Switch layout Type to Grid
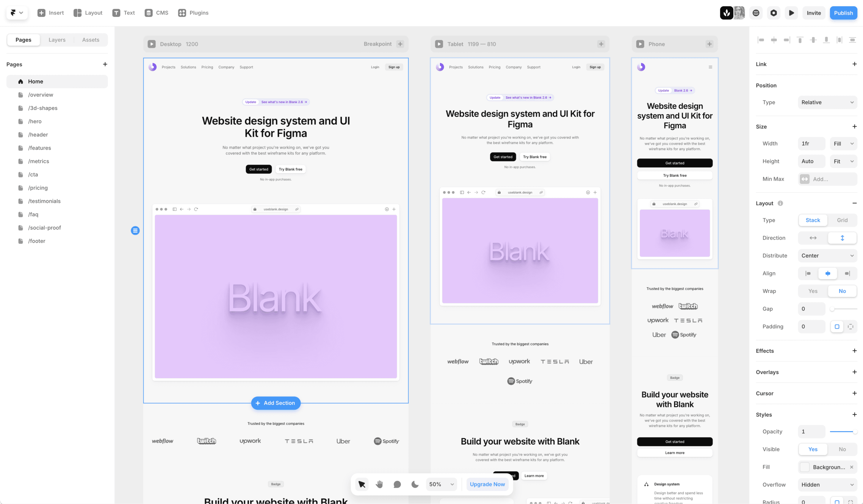Screen dimensions: 863x504 pos(842,220)
